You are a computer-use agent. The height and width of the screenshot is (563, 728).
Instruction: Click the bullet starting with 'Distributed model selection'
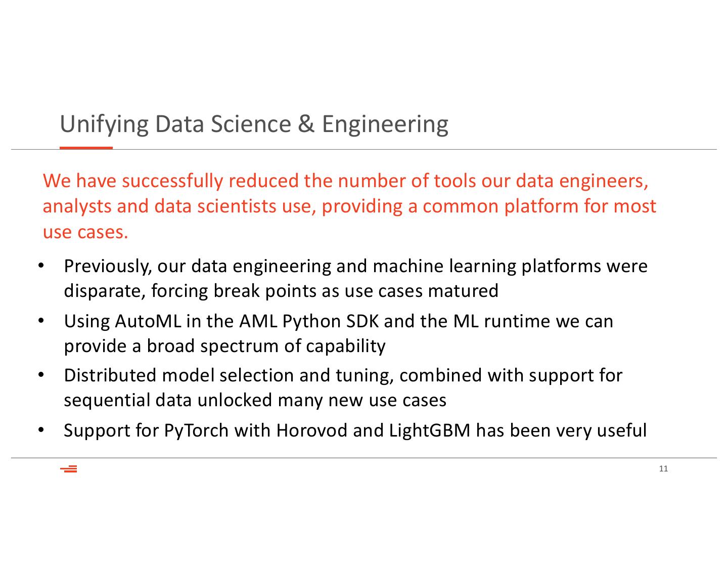pos(343,387)
